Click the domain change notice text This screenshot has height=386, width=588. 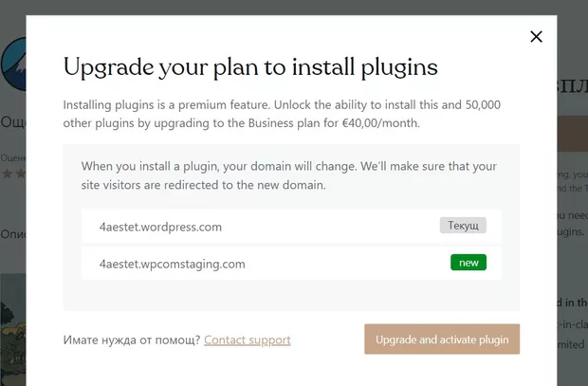(x=289, y=175)
